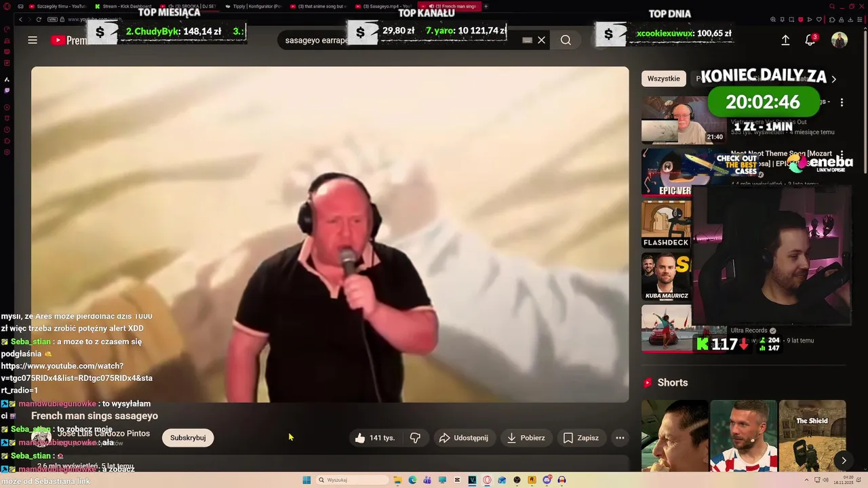Viewport: 868px width, 488px height.
Task: Show next filter chips with the arrow
Action: point(833,79)
